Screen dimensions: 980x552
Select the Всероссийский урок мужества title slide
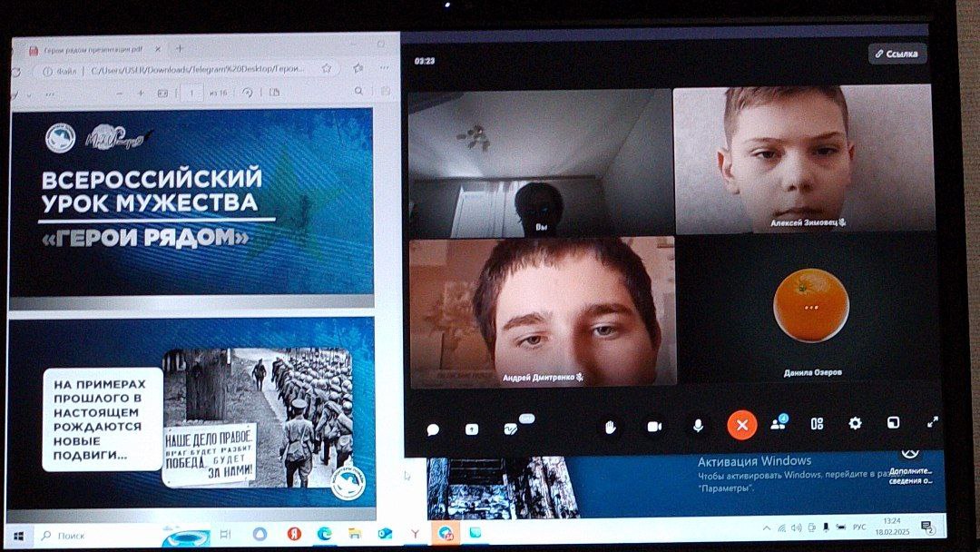[x=191, y=202]
